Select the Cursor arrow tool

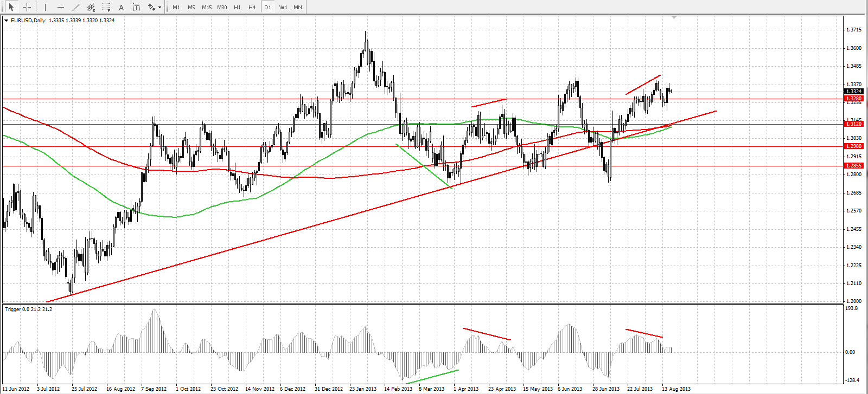11,7
